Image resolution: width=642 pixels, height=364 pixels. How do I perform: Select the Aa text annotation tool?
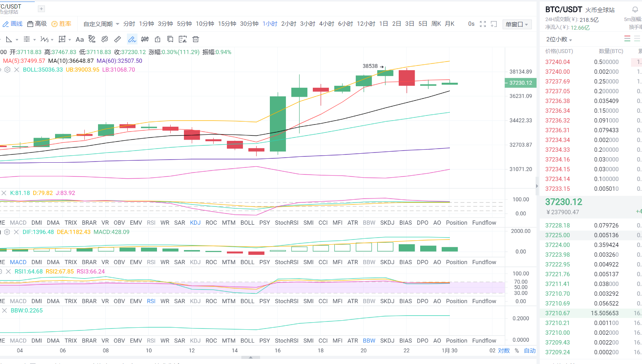coord(80,39)
